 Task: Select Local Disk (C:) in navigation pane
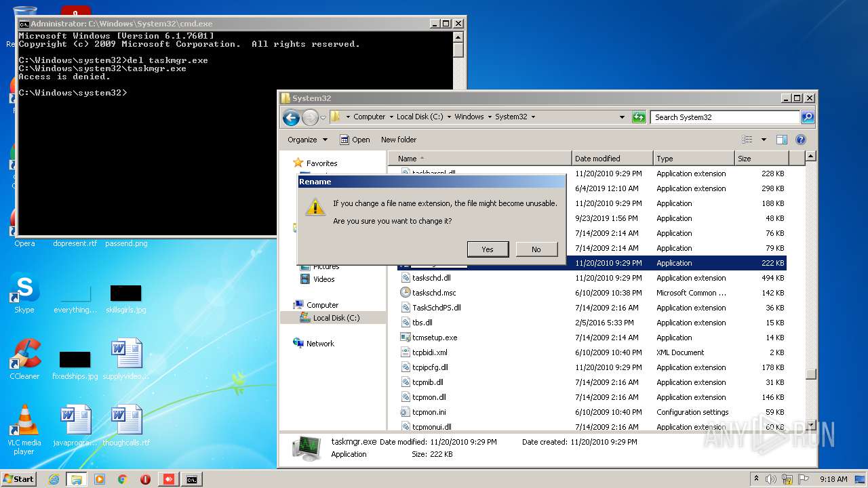click(x=336, y=318)
